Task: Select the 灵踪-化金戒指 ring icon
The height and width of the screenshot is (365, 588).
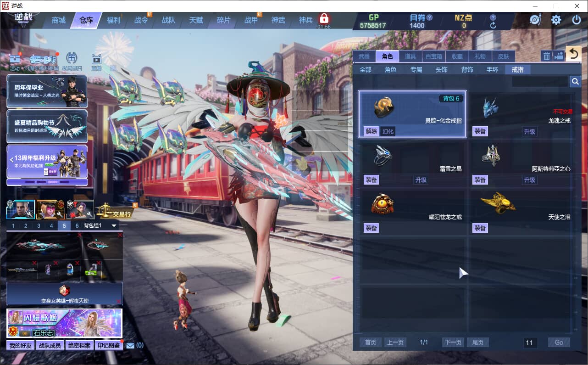Action: click(385, 107)
